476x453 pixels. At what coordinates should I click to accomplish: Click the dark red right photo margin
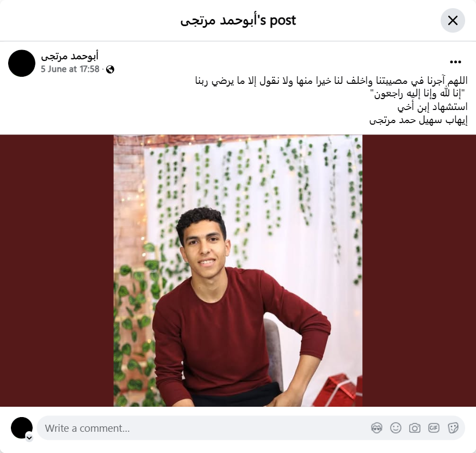coord(419,271)
